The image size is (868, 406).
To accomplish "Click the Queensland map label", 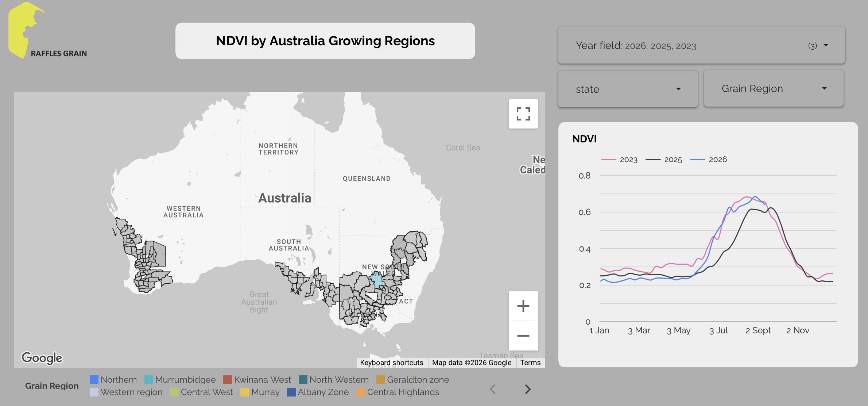I will 367,179.
